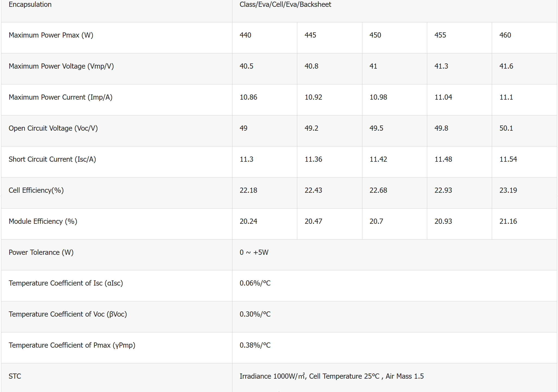Select the 50.1 open circuit voltage value
The image size is (558, 392).
coord(506,128)
